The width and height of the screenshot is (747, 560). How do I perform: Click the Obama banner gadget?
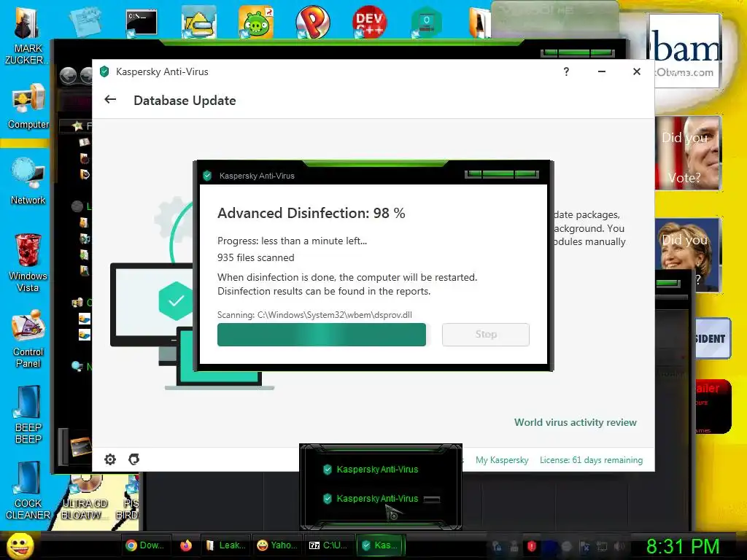684,51
